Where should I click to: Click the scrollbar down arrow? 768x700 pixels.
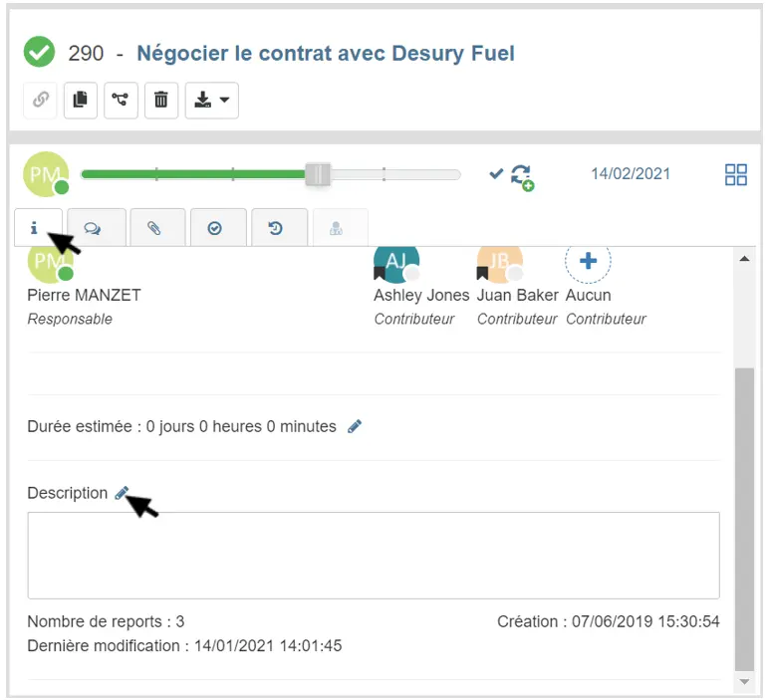pos(743,681)
